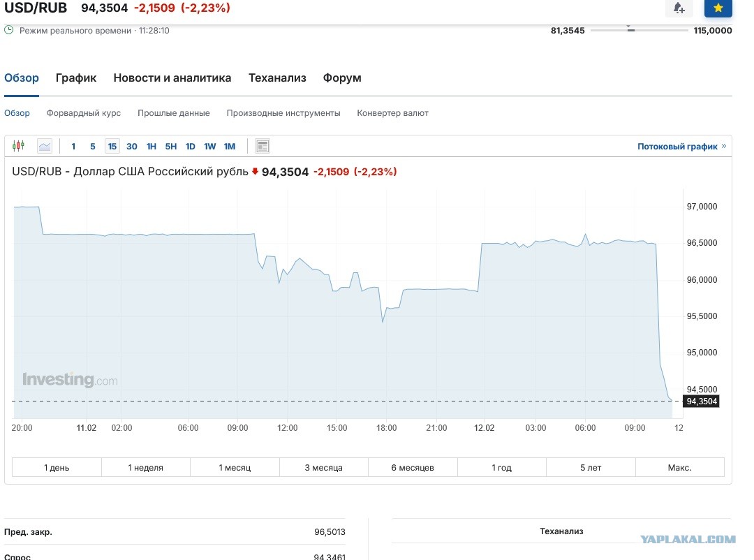Open the Новости и аналитика tab
The height and width of the screenshot is (560, 754).
click(172, 78)
